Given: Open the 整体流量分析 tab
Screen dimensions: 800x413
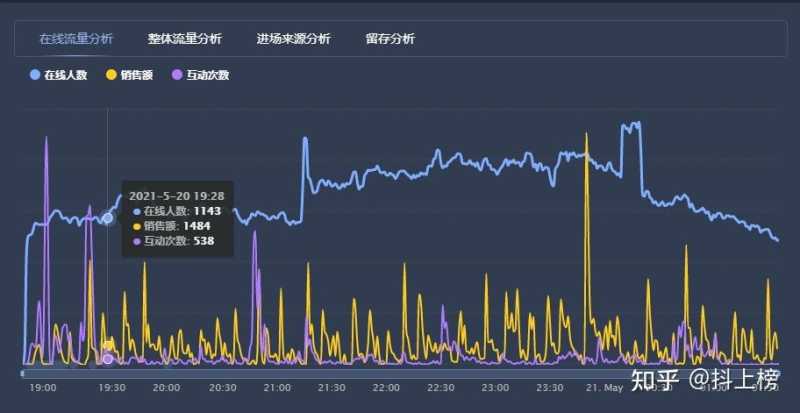Looking at the screenshot, I should (x=184, y=39).
